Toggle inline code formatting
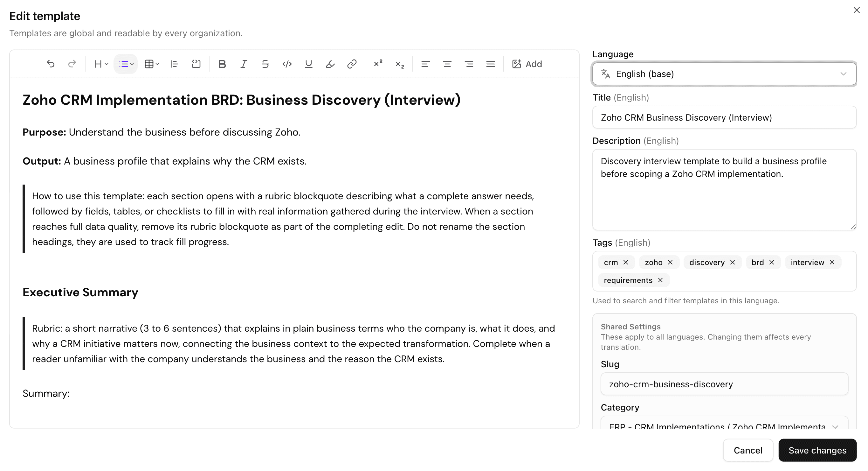The image size is (868, 471). point(287,64)
